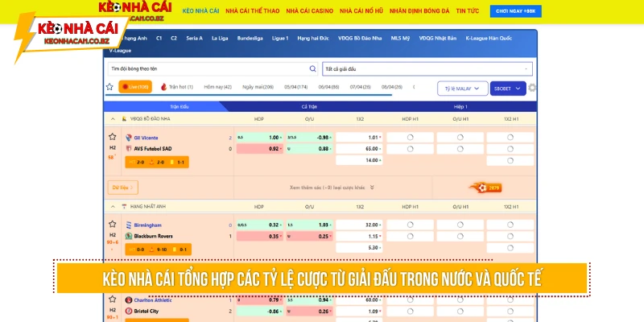Click 1X2 odds 65.00 for AVS Futebol
The image size is (644, 322).
tap(359, 149)
